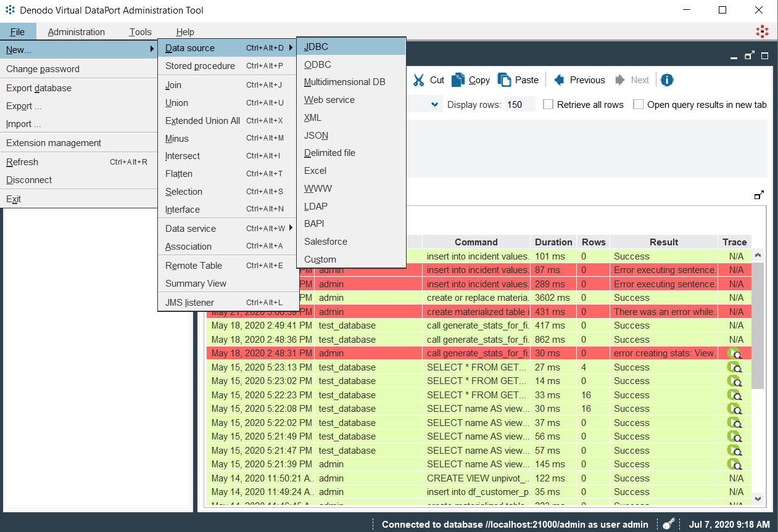Click 'There was an error while..' result cell
The width and height of the screenshot is (778, 532).
click(x=664, y=312)
